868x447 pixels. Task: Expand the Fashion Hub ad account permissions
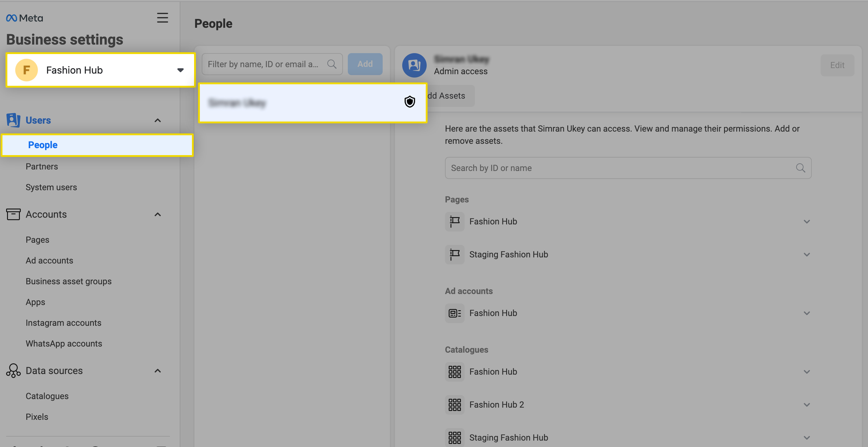tap(807, 313)
